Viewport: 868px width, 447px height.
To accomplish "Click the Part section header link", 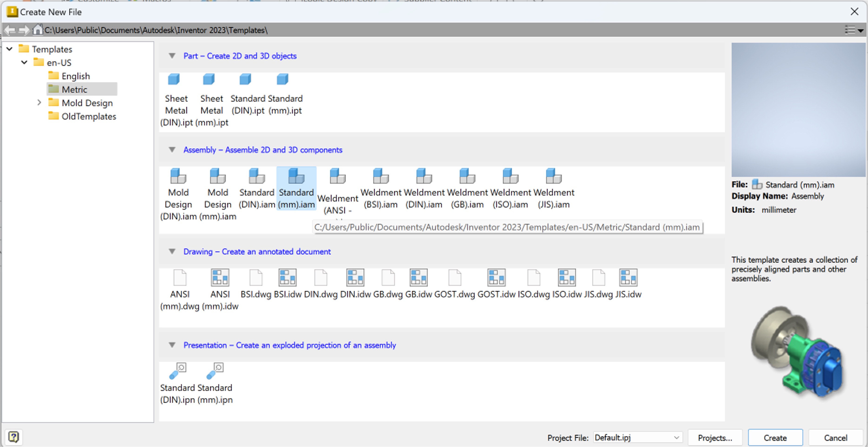I will (240, 56).
